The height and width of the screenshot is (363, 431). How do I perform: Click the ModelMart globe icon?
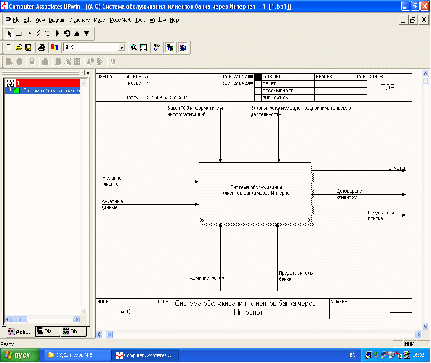pos(183,47)
